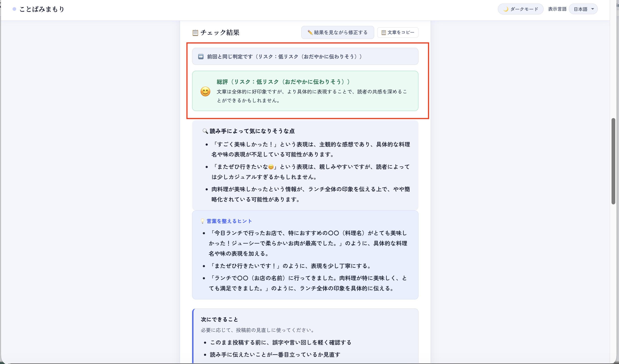Click the pencil icon in 結果を見ながら修正する
The image size is (619, 364).
tap(310, 32)
